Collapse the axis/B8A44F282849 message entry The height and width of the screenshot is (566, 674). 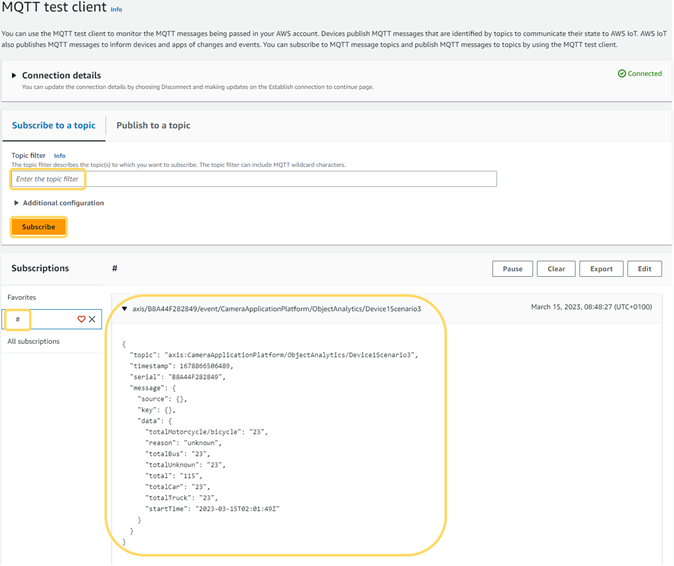[x=124, y=309]
